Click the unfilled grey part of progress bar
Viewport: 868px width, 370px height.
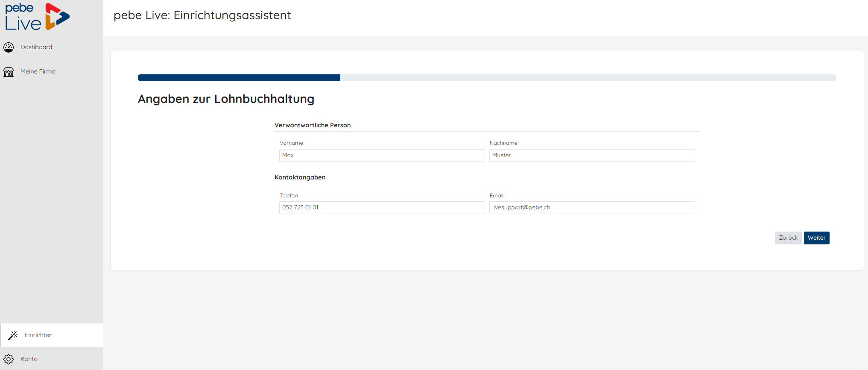tap(587, 78)
